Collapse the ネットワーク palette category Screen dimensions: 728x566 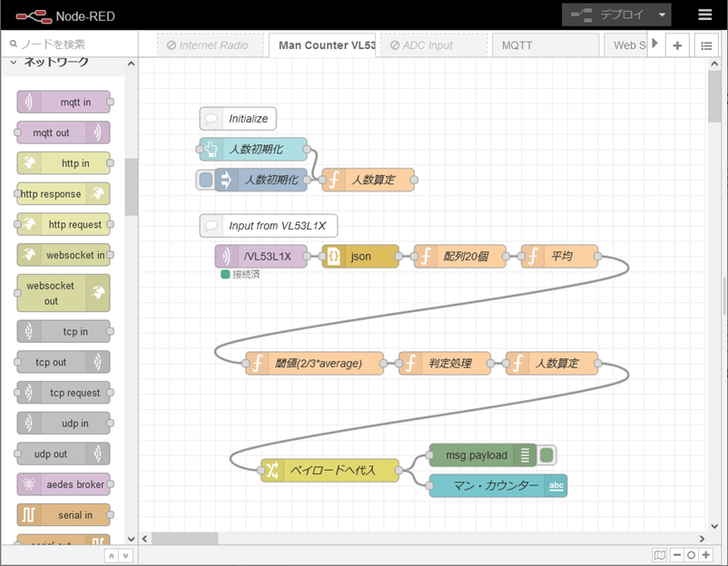[14, 62]
